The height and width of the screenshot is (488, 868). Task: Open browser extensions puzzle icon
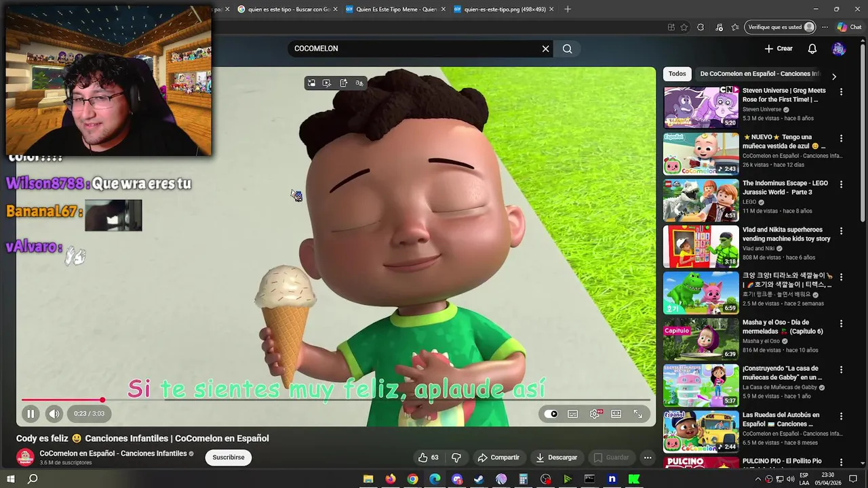(701, 27)
